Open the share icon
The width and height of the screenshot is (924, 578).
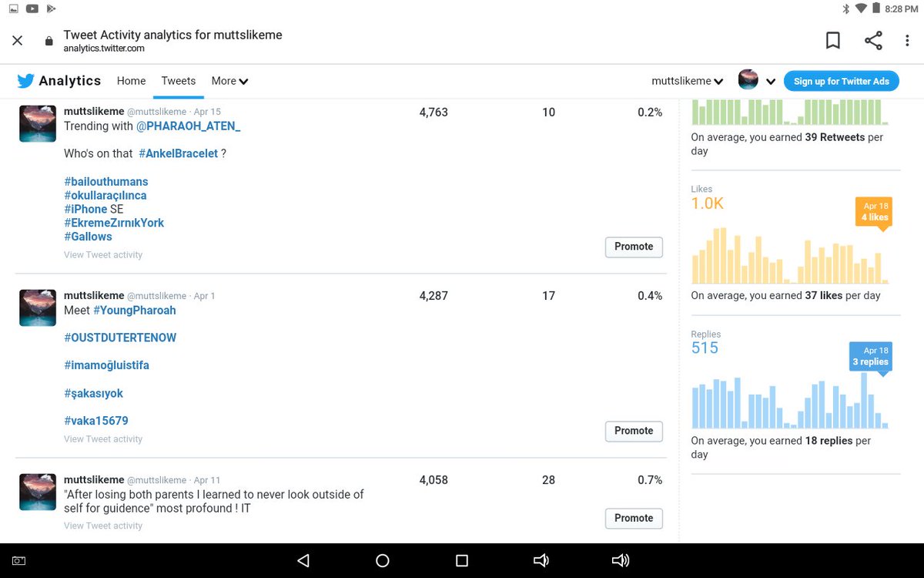tap(873, 41)
